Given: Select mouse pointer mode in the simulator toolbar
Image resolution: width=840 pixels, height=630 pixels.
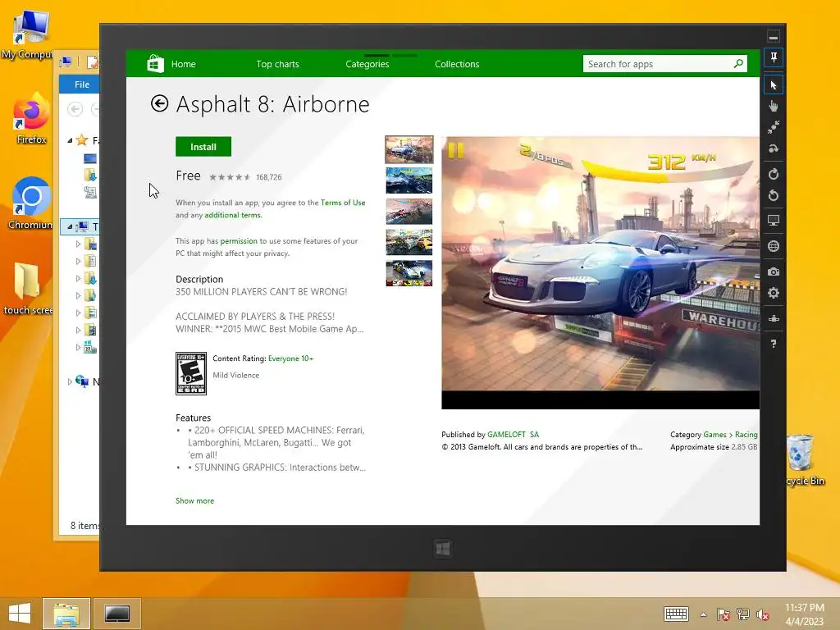Looking at the screenshot, I should pyautogui.click(x=774, y=85).
